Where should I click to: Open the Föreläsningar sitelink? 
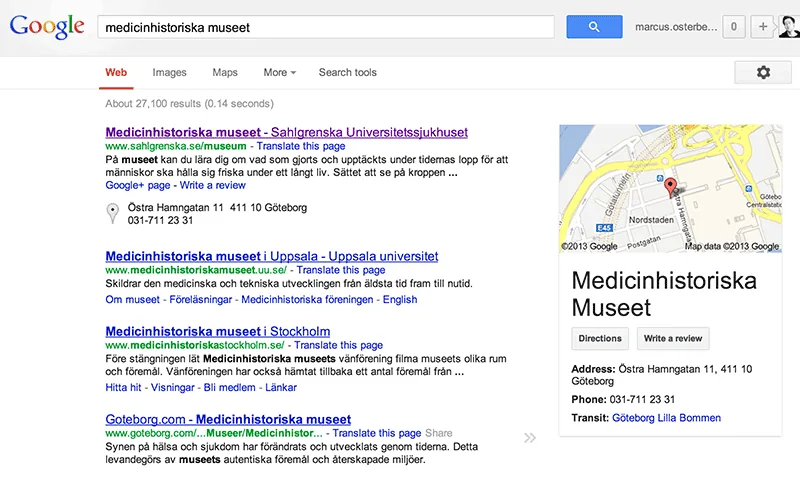point(201,299)
